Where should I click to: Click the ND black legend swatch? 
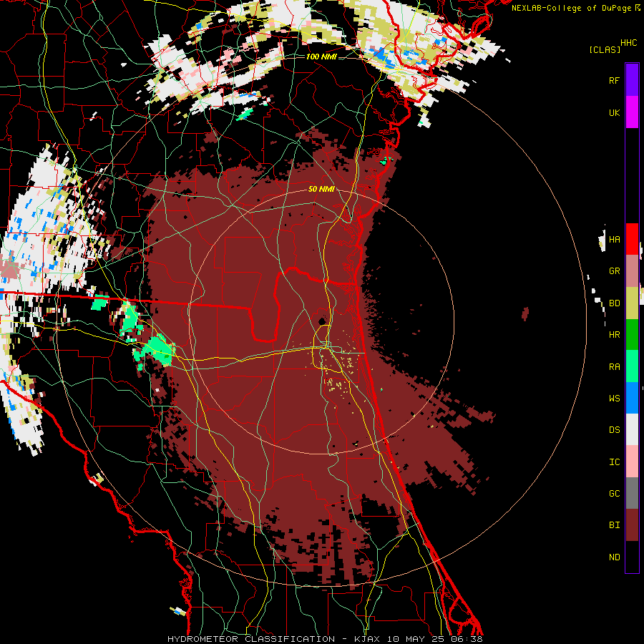[632, 557]
